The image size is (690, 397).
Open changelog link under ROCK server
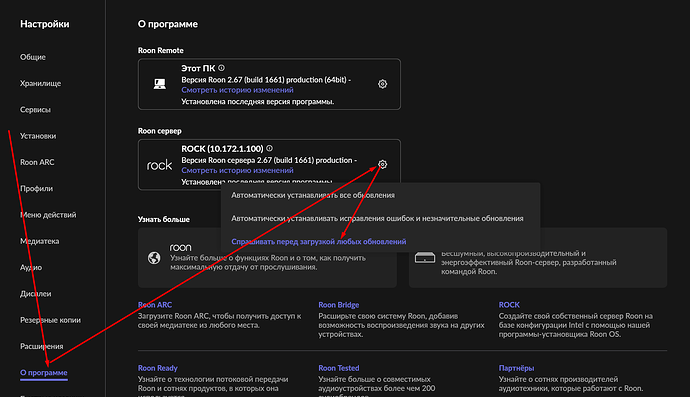[237, 170]
